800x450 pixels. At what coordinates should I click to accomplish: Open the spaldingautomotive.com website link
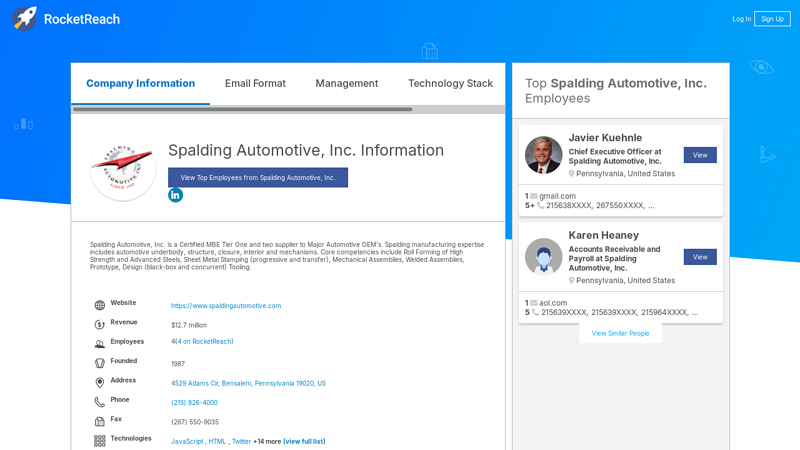click(226, 306)
